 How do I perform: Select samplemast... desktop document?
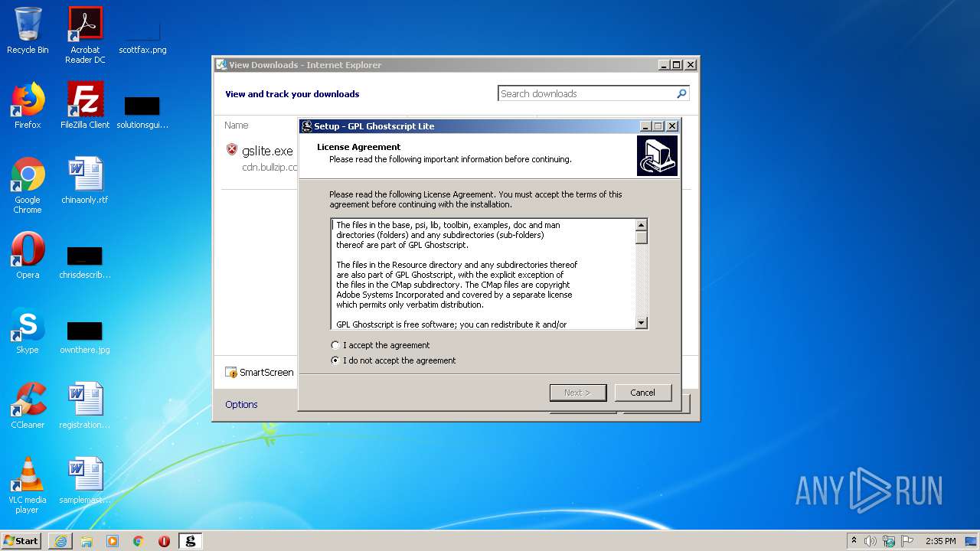pyautogui.click(x=85, y=481)
